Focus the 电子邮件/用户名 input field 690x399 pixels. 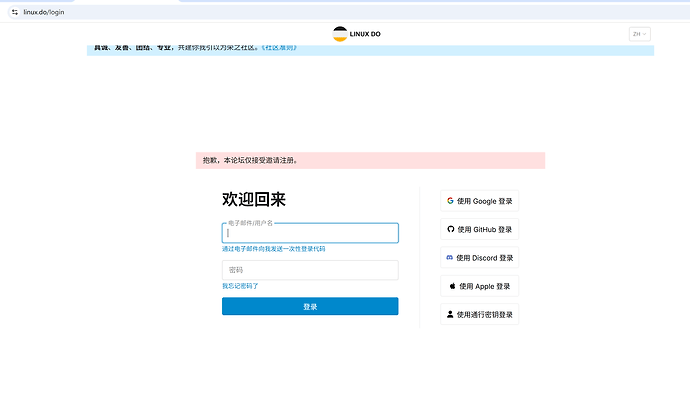310,233
